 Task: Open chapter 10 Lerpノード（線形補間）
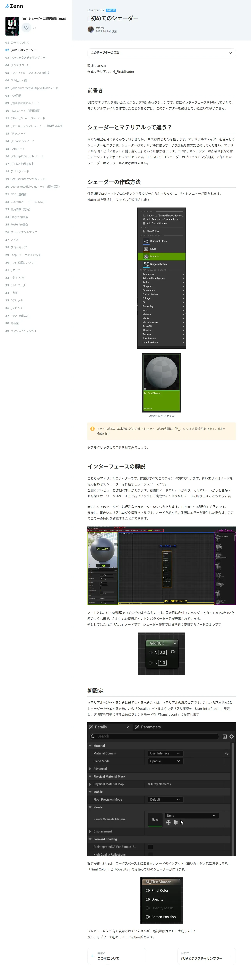23,111
